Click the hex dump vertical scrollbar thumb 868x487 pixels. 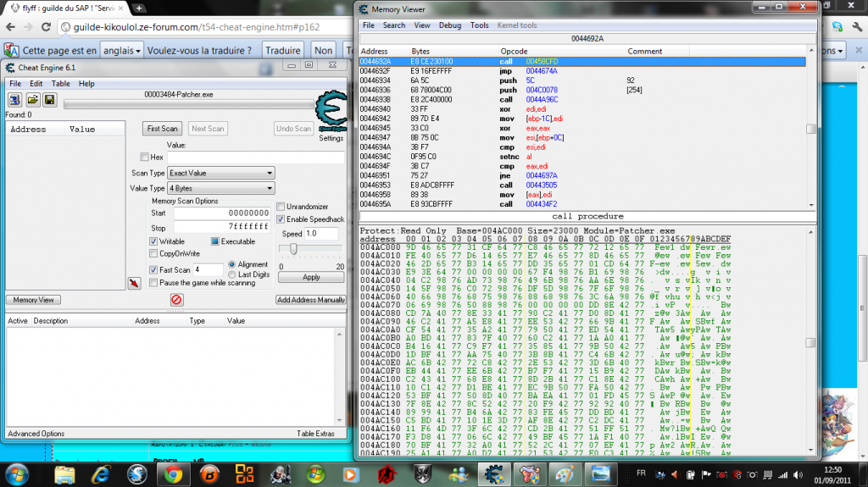811,342
